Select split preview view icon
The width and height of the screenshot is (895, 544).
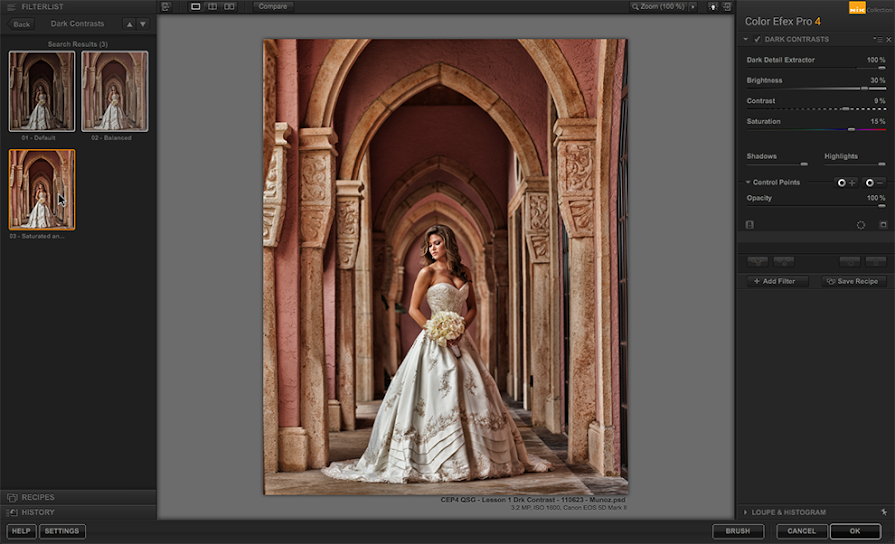212,7
